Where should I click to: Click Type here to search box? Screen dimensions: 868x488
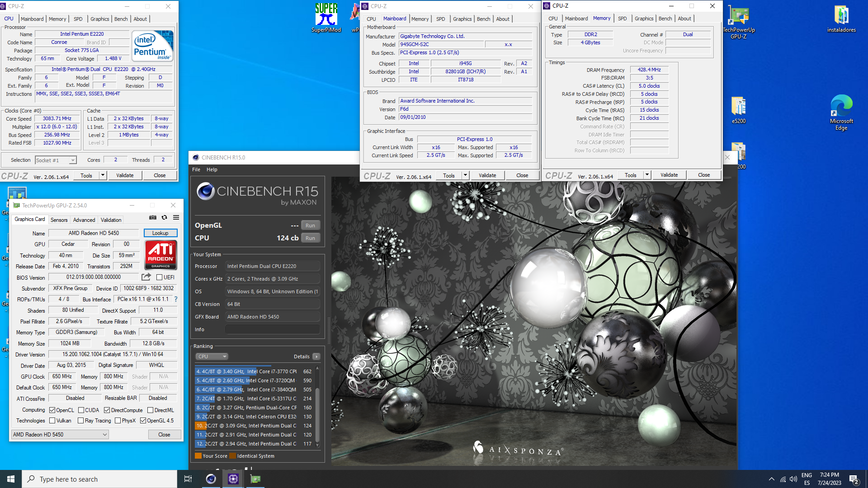99,479
